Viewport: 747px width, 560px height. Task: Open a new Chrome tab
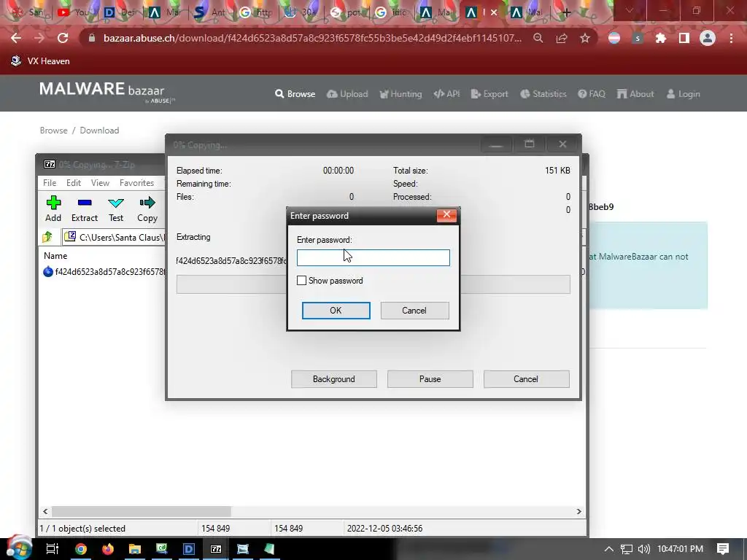566,12
